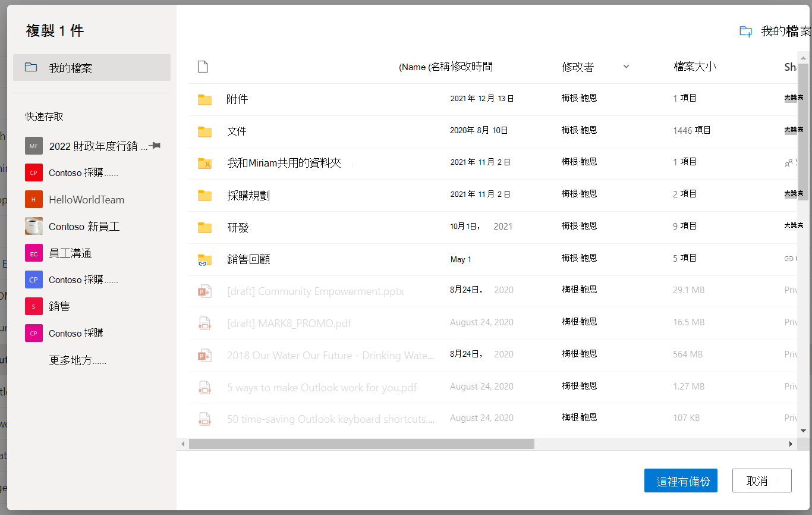Click 更多地方 link
Viewport: 812px width, 515px height.
[77, 360]
